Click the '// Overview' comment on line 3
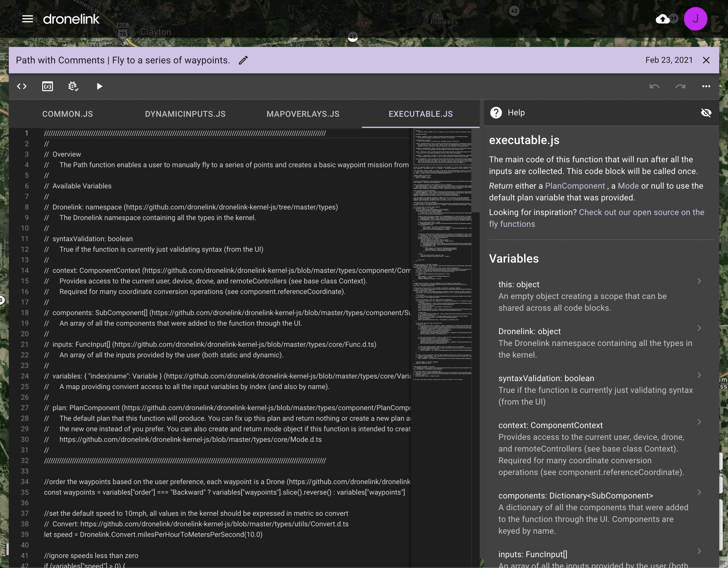Image resolution: width=728 pixels, height=568 pixels. [x=62, y=154]
